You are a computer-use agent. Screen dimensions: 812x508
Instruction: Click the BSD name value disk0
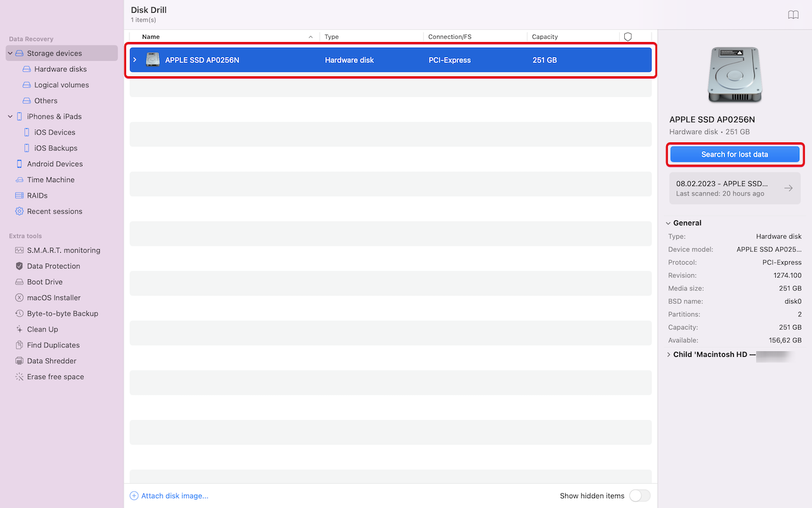pyautogui.click(x=793, y=302)
